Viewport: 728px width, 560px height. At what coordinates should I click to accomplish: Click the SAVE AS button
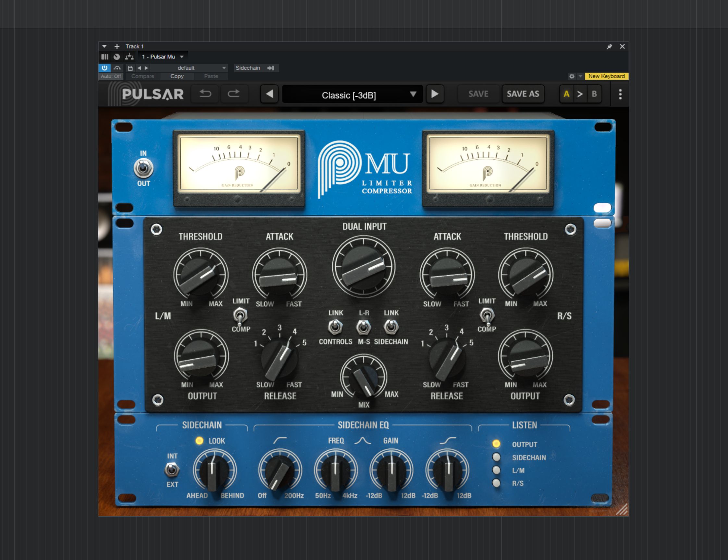coord(523,94)
